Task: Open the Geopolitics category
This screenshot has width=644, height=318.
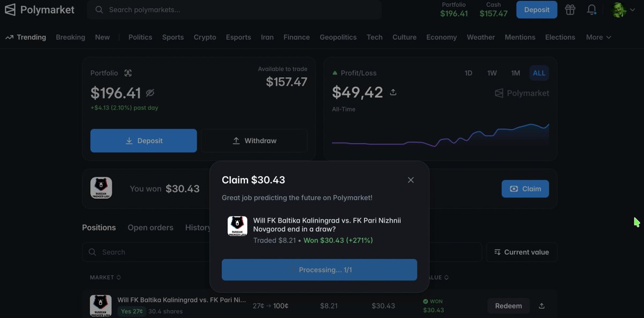Action: coord(338,37)
